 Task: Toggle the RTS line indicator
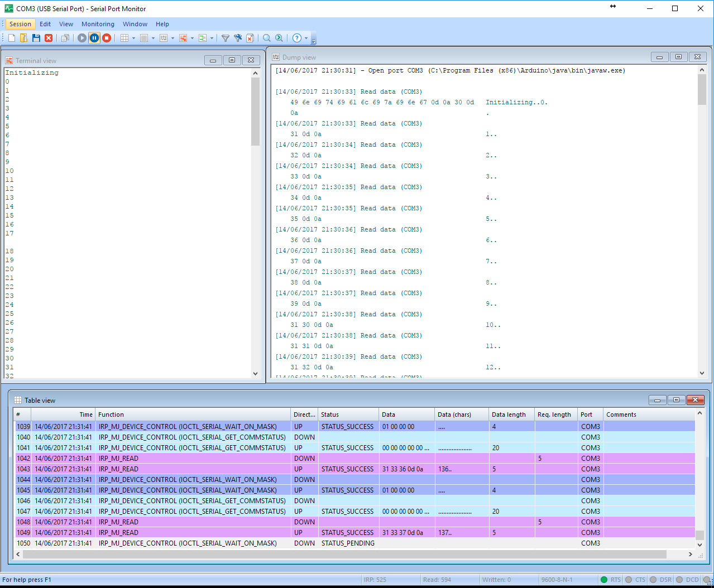(604, 580)
